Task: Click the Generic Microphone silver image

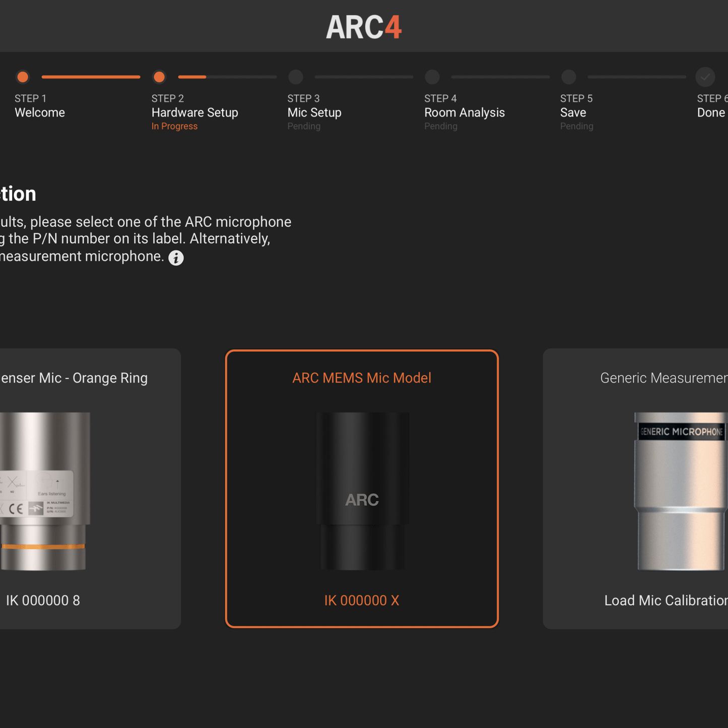Action: coord(681,491)
